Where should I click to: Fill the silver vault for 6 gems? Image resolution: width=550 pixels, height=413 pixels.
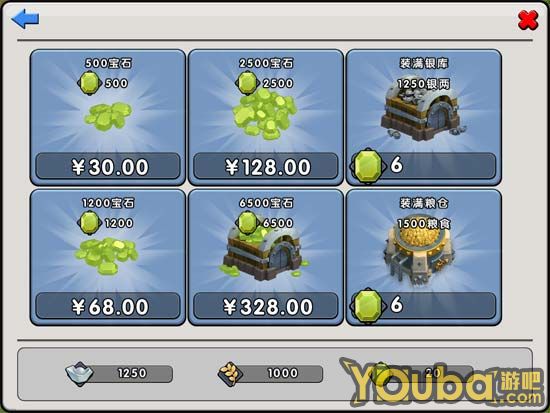point(424,166)
